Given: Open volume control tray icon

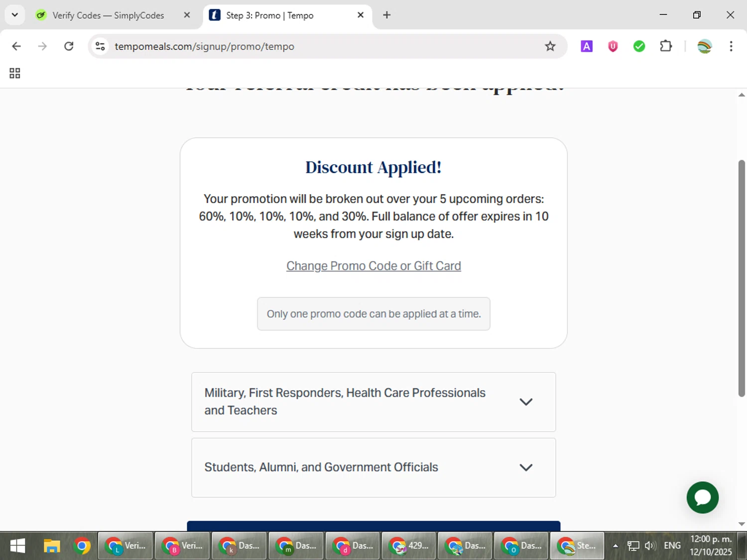Looking at the screenshot, I should (650, 546).
